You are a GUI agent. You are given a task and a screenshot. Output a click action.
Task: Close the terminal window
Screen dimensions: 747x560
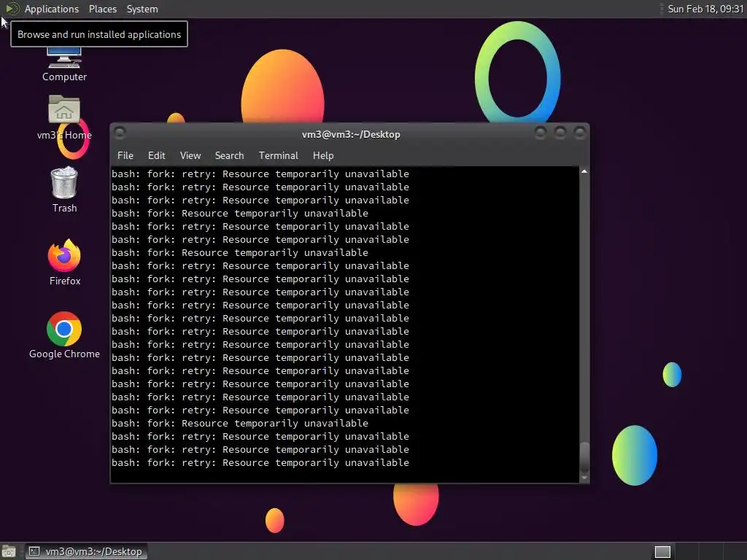579,133
